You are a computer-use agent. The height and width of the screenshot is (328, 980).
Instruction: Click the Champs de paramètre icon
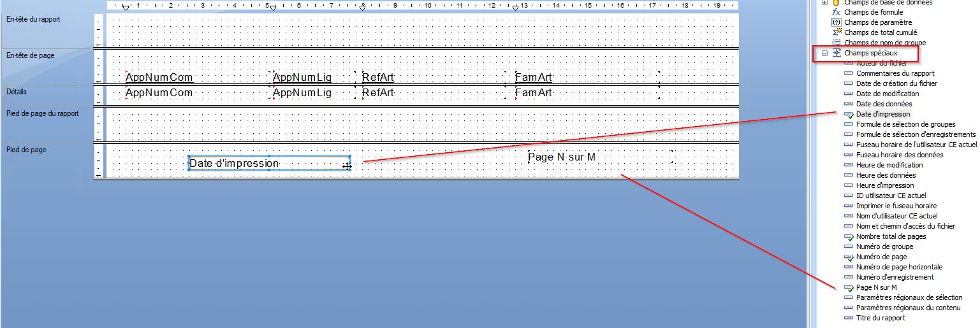tap(837, 22)
